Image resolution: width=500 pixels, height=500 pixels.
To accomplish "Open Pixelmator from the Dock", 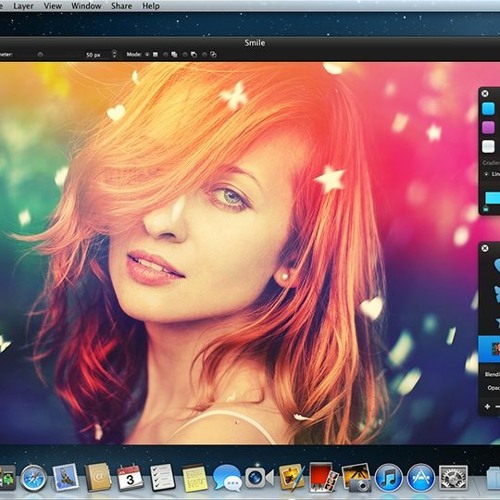I will click(292, 477).
